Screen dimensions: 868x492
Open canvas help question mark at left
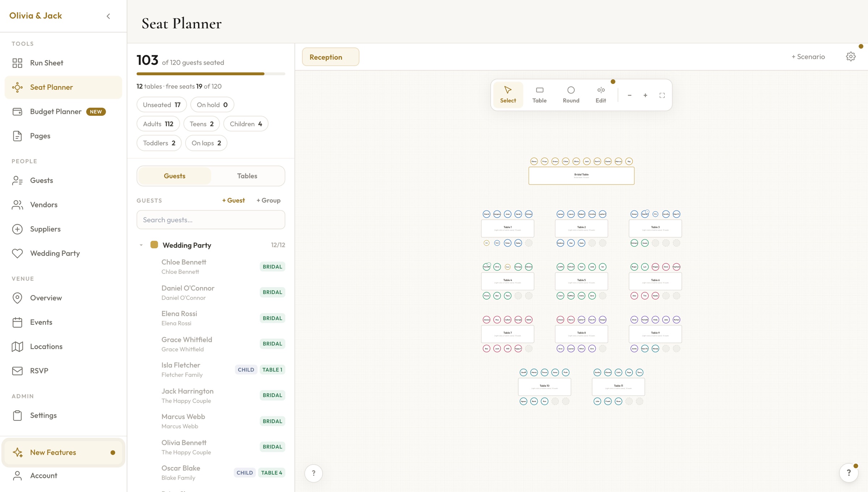(x=314, y=473)
